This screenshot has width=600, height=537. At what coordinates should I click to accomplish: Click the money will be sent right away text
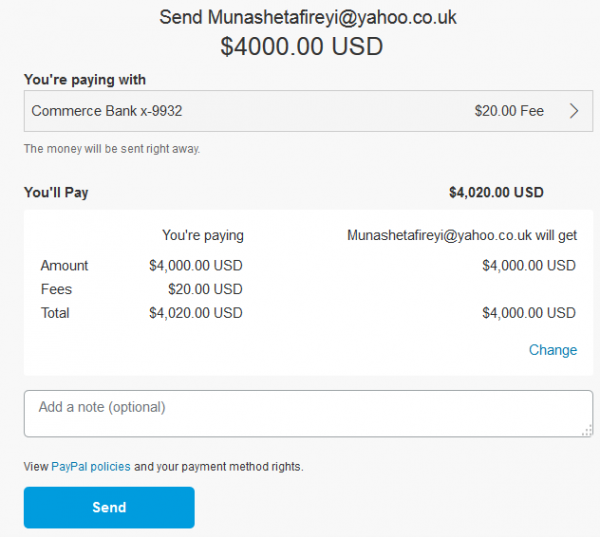point(112,149)
